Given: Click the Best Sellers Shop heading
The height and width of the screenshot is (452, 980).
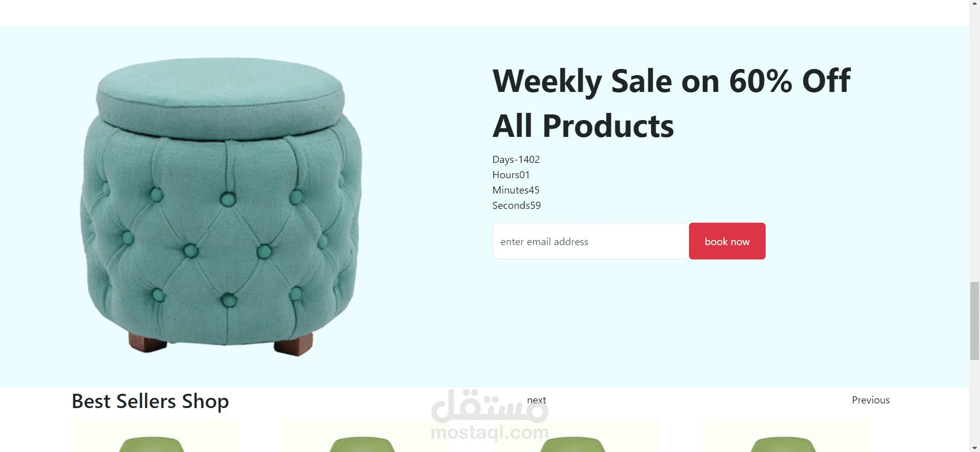Looking at the screenshot, I should coord(150,401).
